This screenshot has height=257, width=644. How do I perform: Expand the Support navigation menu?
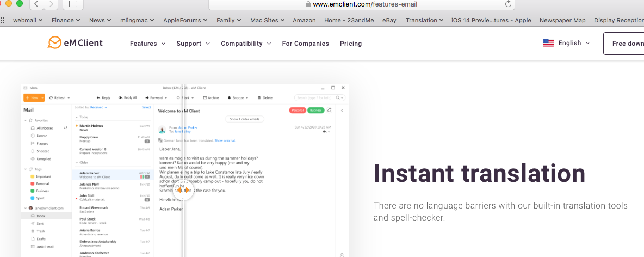click(x=193, y=44)
